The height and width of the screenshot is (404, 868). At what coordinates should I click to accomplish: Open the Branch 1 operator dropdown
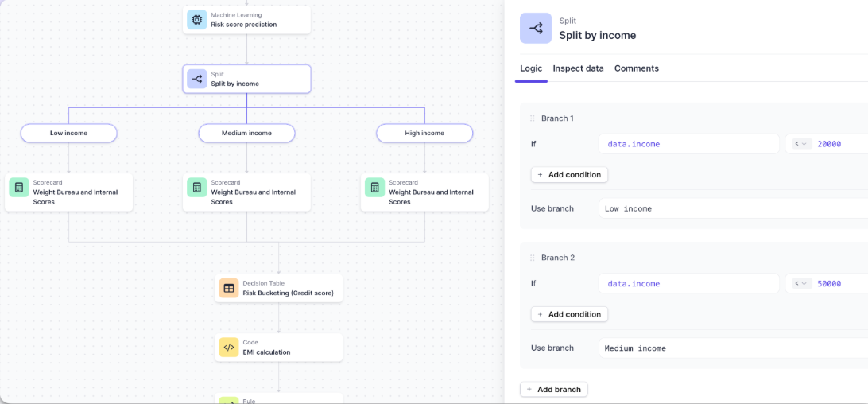tap(802, 144)
